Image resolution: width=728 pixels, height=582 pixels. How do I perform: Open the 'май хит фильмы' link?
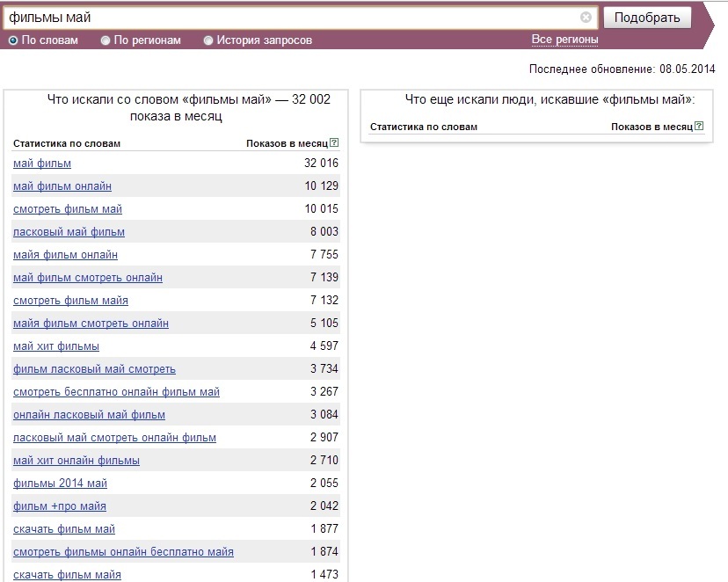(x=56, y=346)
